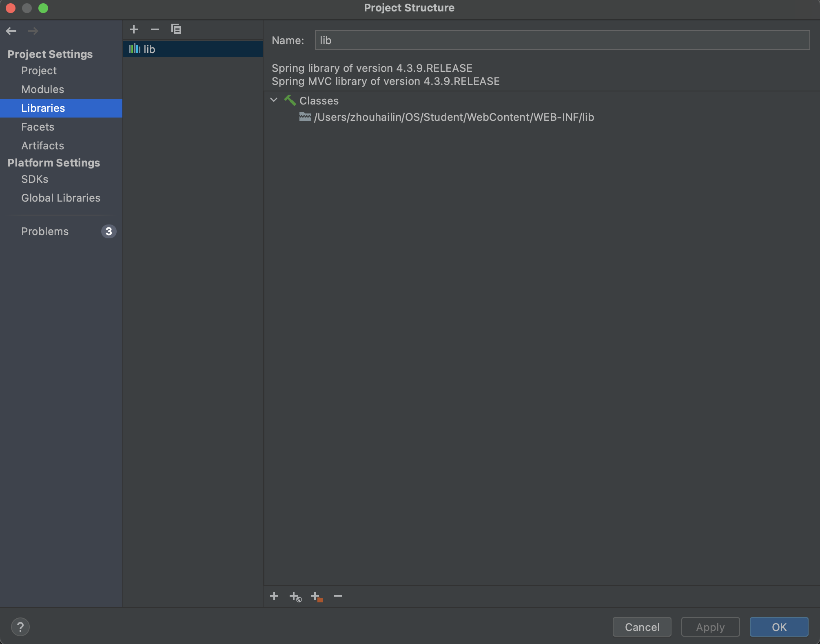Click add library roots plus icon
This screenshot has height=644, width=820.
click(274, 596)
